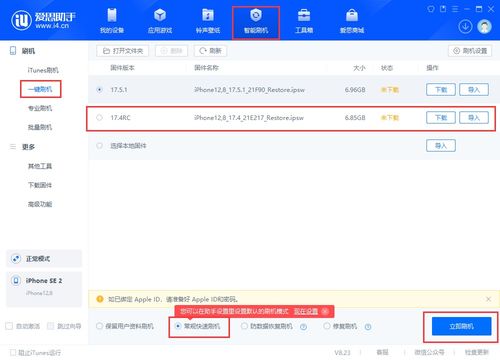Open the 工具箱 toolbox

[304, 21]
